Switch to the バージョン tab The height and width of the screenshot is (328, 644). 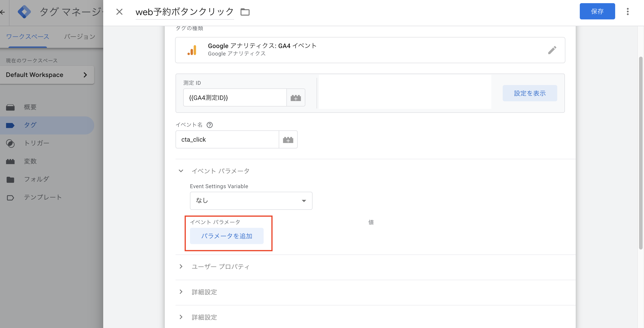click(x=80, y=37)
